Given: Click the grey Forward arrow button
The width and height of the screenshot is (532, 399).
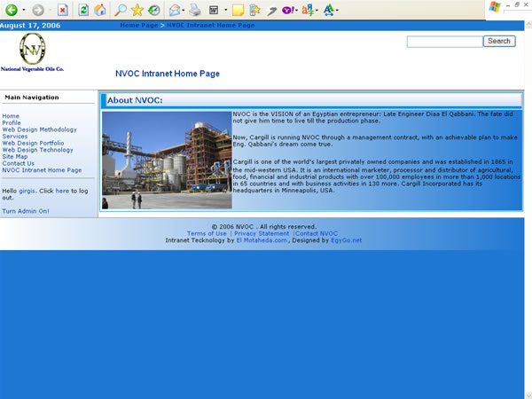Looking at the screenshot, I should click(x=38, y=10).
